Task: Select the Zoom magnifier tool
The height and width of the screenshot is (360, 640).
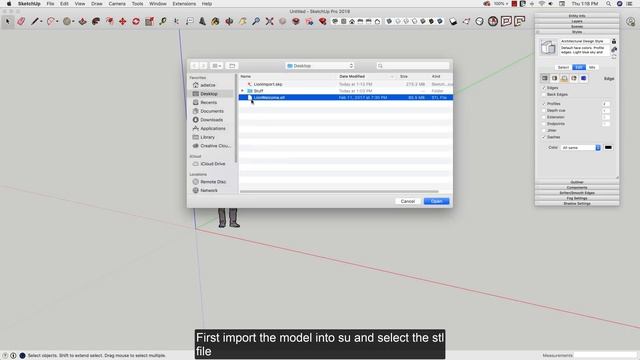Action: [x=256, y=21]
